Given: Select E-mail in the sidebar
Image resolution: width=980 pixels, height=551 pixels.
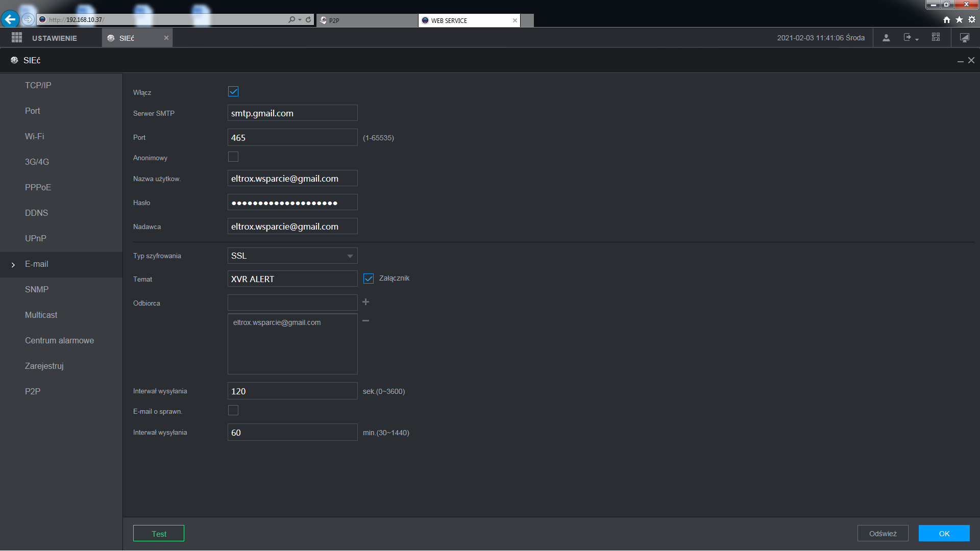Looking at the screenshot, I should tap(61, 264).
